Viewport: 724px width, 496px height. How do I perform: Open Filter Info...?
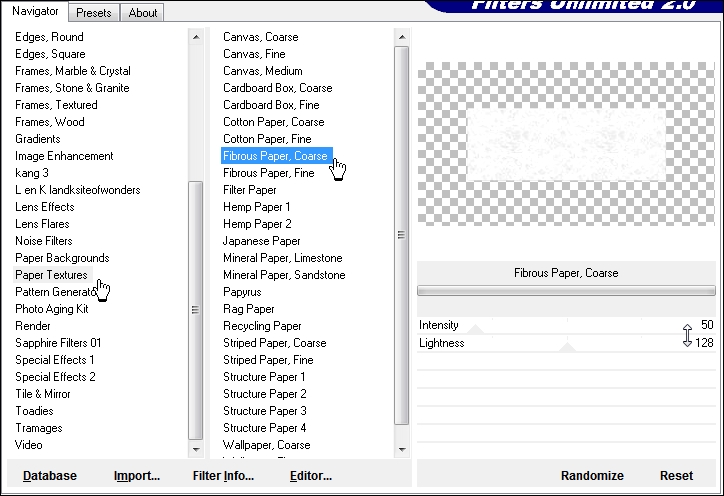(223, 476)
